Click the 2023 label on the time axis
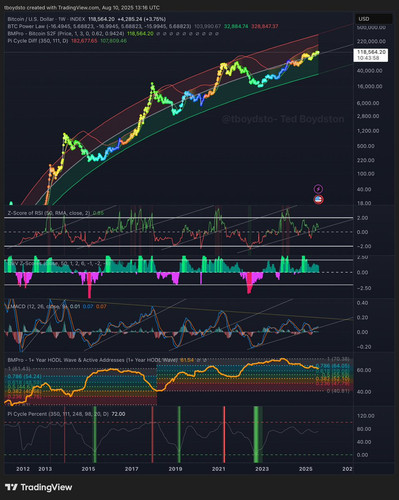Viewport: 399px width, 500px height. coord(262,469)
